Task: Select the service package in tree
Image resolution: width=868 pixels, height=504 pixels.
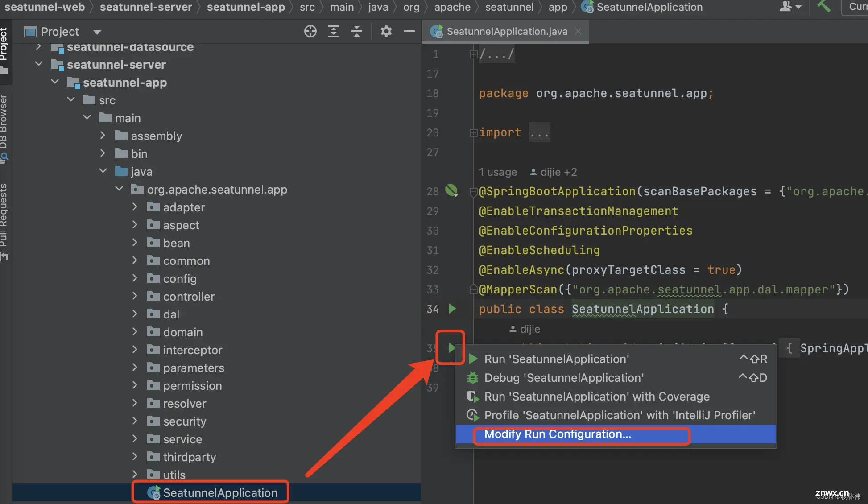Action: click(182, 439)
